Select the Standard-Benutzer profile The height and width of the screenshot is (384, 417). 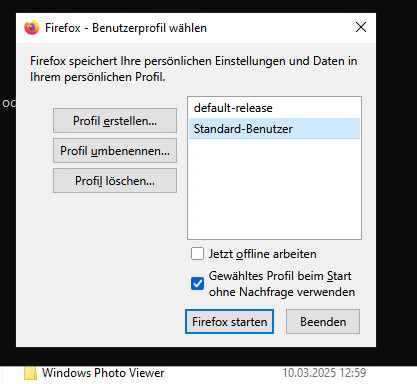pyautogui.click(x=274, y=129)
